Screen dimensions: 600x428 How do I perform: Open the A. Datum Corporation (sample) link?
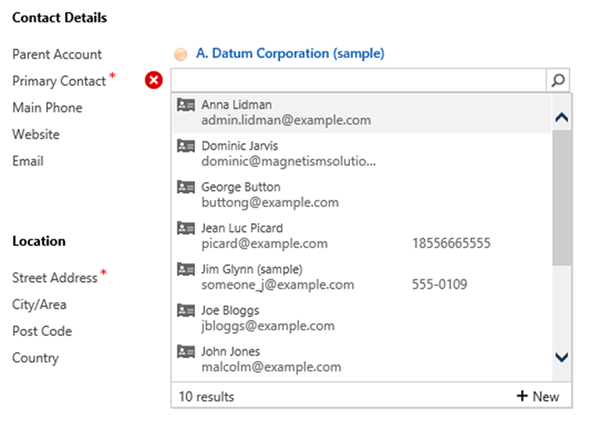(290, 54)
